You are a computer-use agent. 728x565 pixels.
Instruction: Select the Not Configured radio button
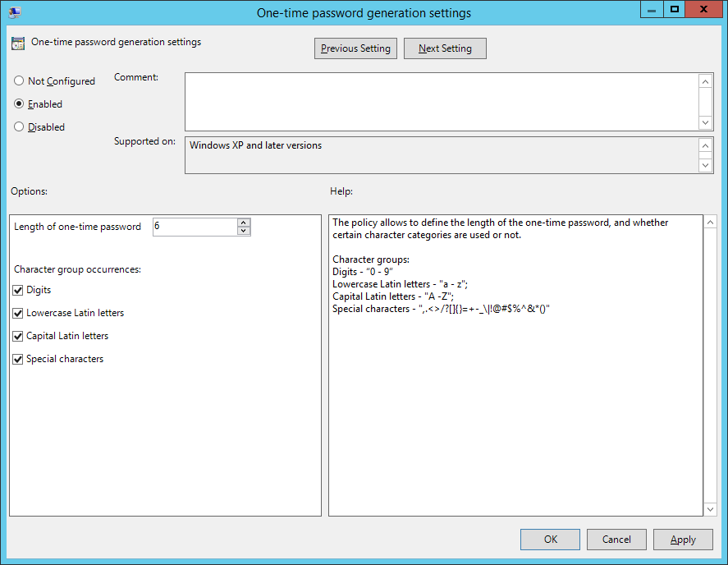[x=19, y=81]
